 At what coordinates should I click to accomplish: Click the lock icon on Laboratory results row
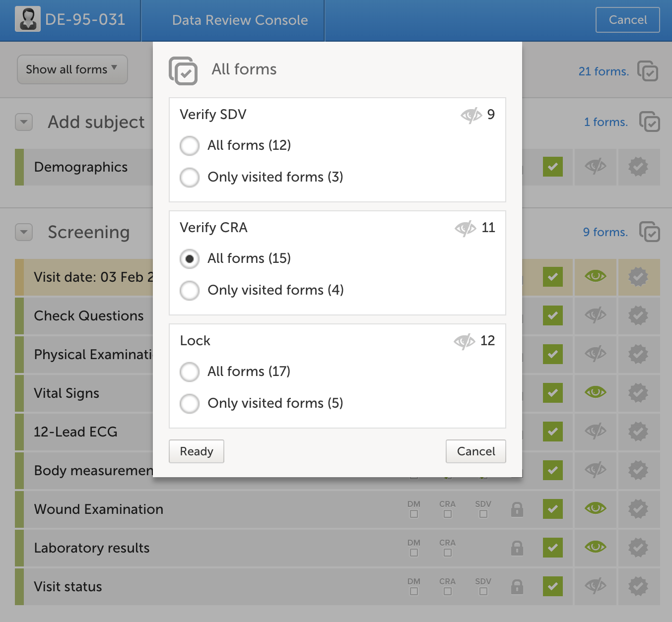pos(517,548)
